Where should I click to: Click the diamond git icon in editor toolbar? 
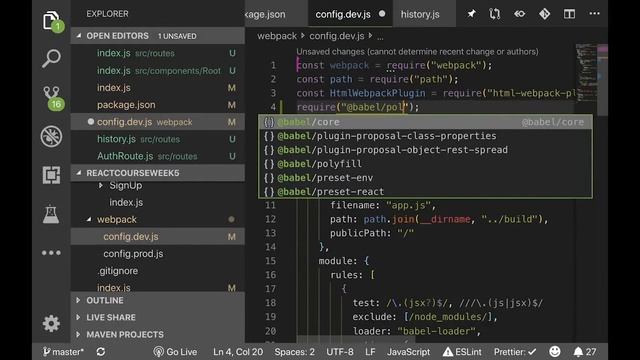(544, 14)
